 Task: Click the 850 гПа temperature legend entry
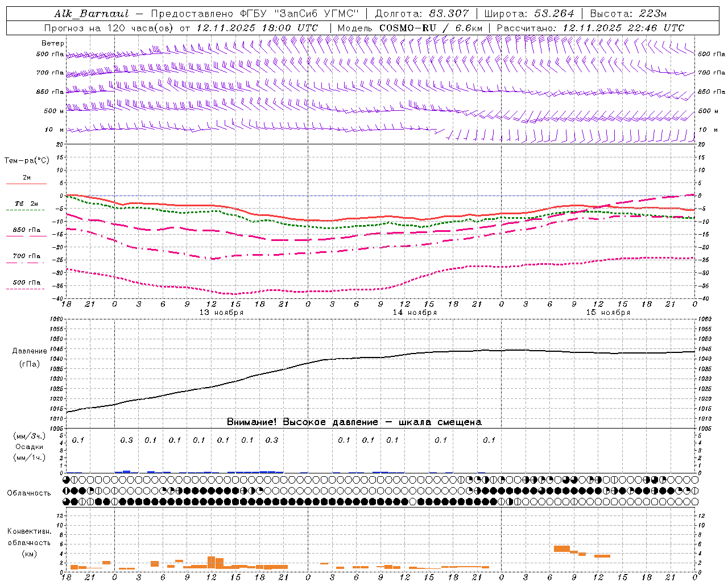[x=26, y=230]
